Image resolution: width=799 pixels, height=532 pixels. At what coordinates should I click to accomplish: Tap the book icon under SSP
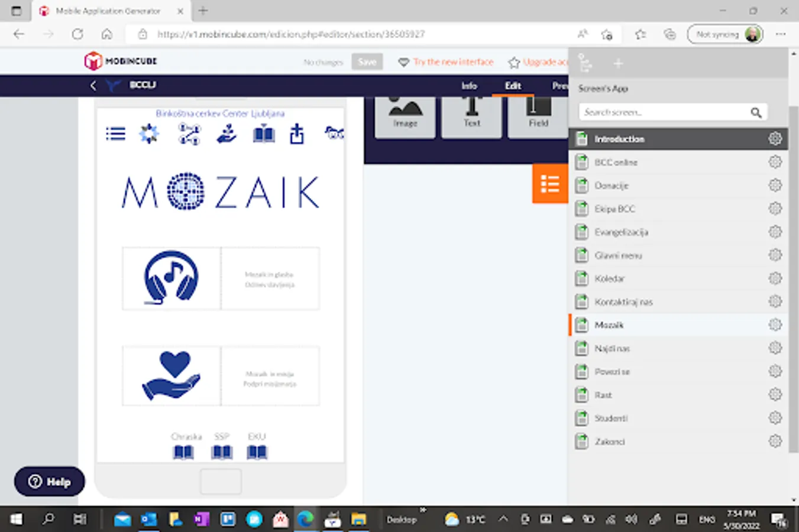(x=222, y=452)
